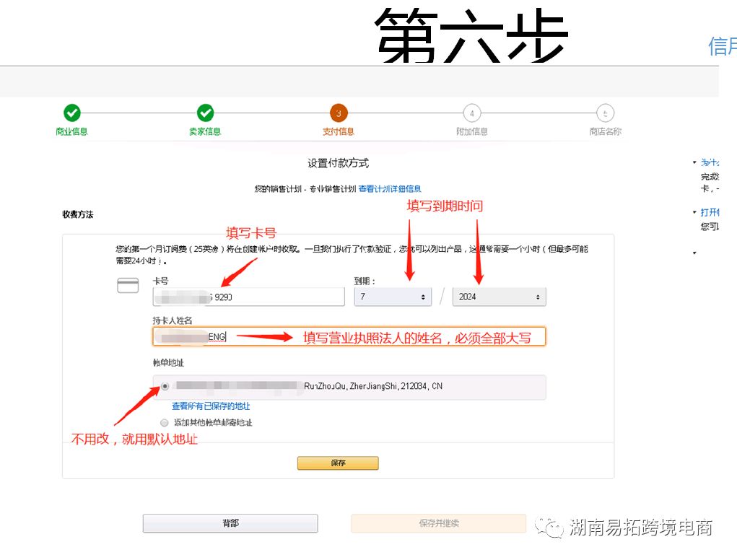737x560 pixels.
Task: Click the 背部 back button
Action: click(x=230, y=523)
